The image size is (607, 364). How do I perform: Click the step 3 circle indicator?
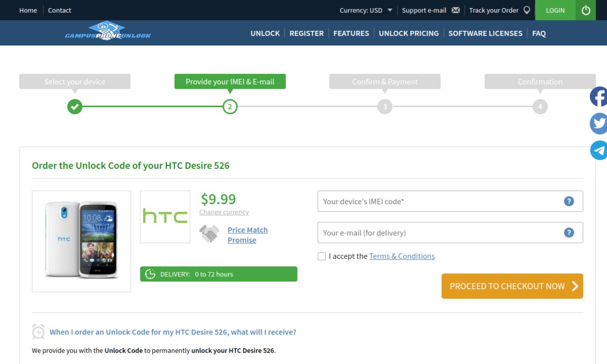click(x=385, y=107)
